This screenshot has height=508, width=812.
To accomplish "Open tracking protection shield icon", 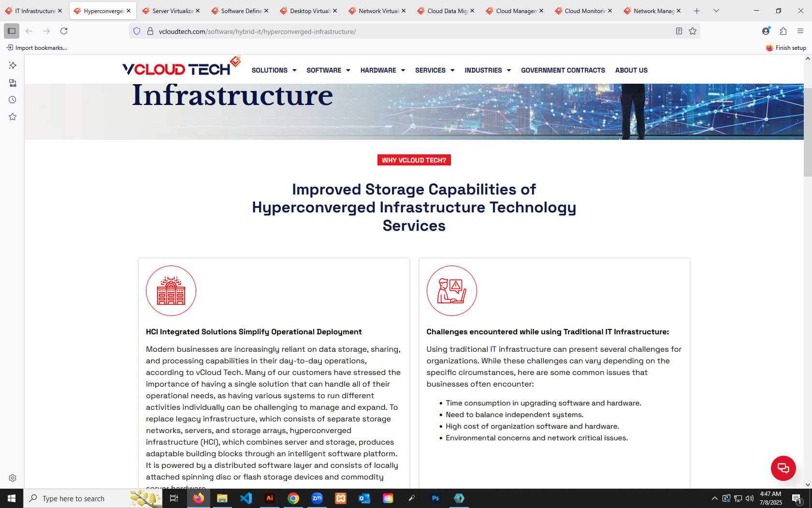I will 137,31.
